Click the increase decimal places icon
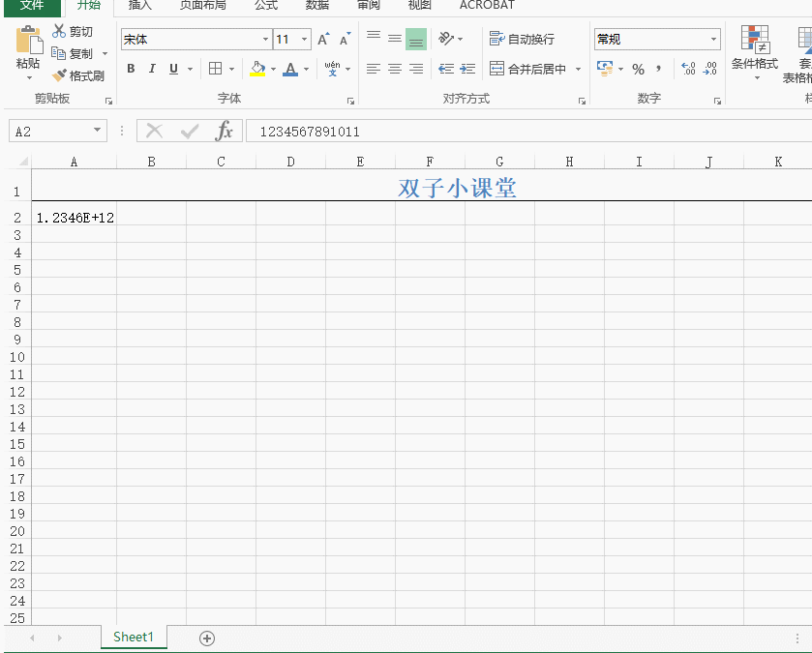The height and width of the screenshot is (653, 812). 688,69
